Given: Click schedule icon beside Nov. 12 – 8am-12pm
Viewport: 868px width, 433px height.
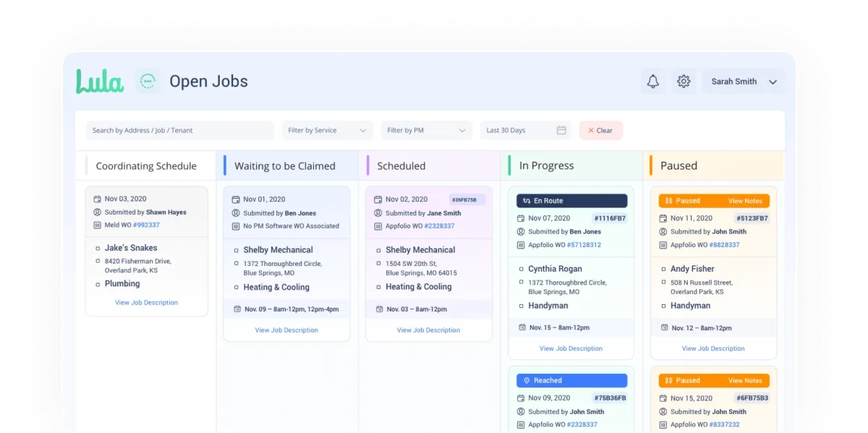Looking at the screenshot, I should pos(665,327).
